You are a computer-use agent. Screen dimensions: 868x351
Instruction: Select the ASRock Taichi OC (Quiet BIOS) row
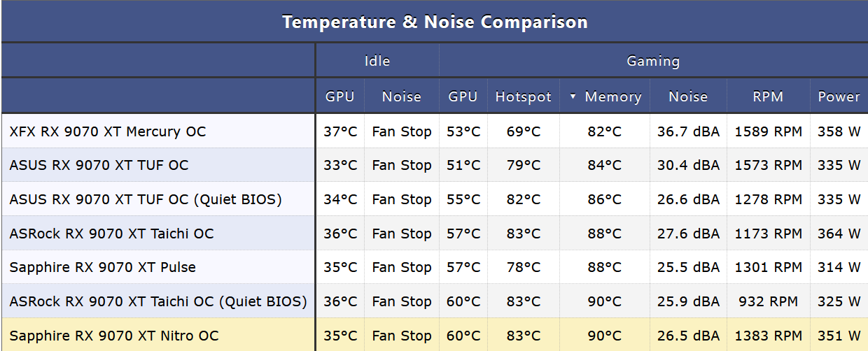point(434,301)
